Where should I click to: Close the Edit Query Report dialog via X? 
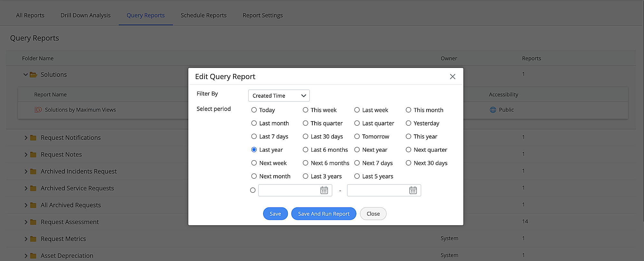452,76
